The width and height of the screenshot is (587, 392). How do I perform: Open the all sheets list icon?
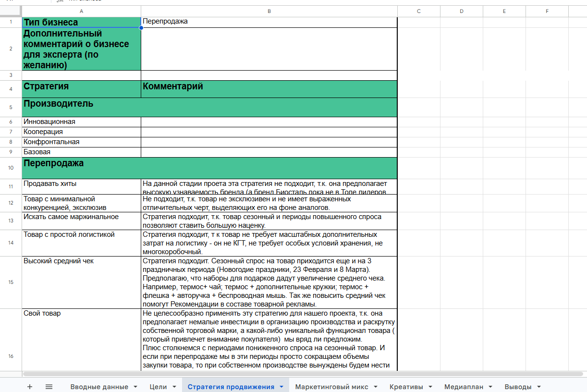tap(49, 387)
